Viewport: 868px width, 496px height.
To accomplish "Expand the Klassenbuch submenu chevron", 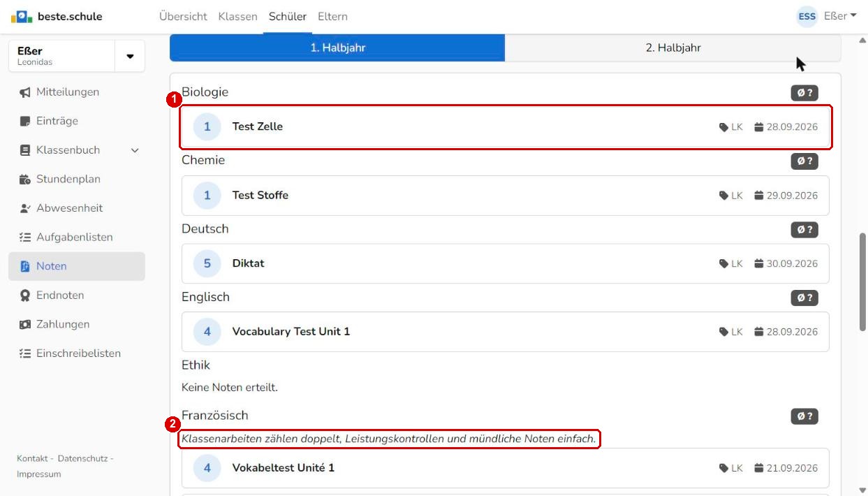I will [x=135, y=150].
